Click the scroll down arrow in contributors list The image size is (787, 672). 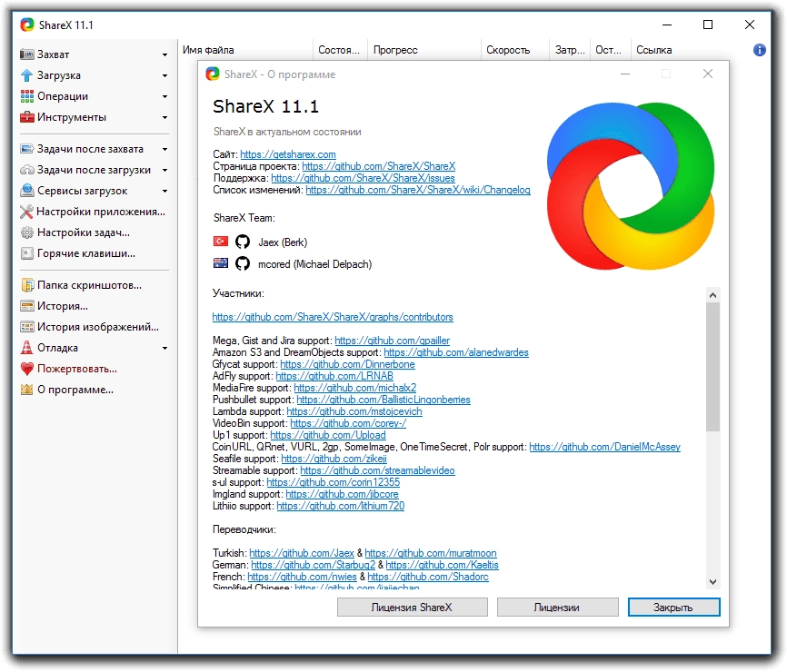(x=712, y=582)
